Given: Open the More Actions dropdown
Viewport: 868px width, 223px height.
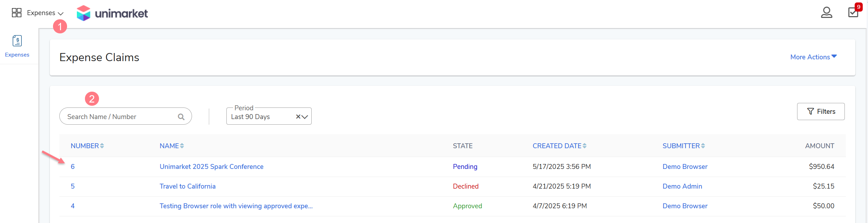Looking at the screenshot, I should pyautogui.click(x=813, y=57).
